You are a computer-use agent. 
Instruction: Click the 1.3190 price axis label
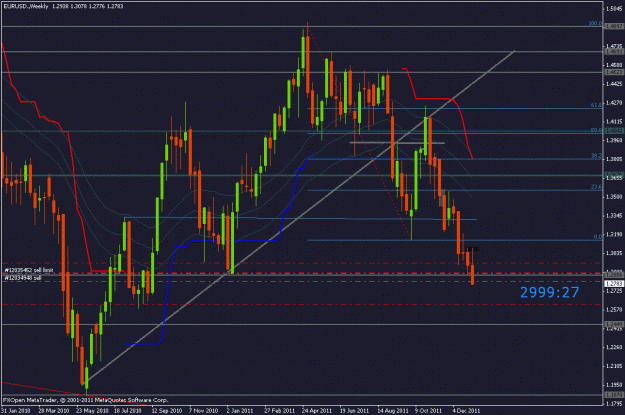point(614,234)
